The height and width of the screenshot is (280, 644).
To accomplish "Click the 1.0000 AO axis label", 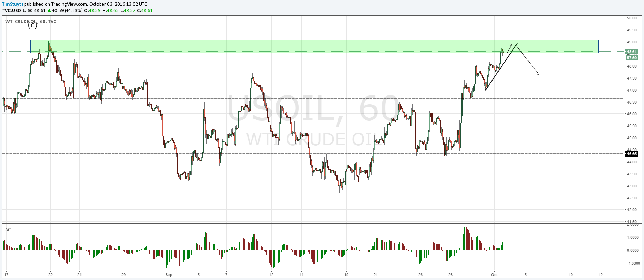I will (633, 237).
